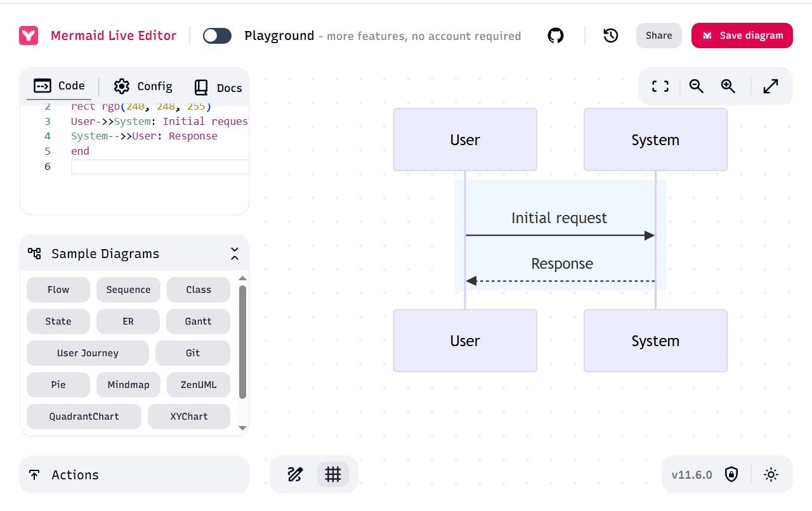Load the ZenUML sample diagram
The height and width of the screenshot is (511, 812).
[199, 385]
